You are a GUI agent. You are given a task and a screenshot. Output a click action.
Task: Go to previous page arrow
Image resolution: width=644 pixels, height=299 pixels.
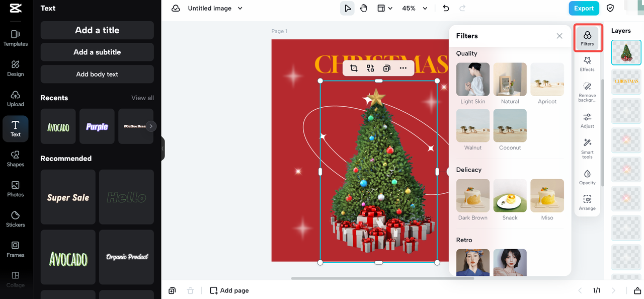(580, 290)
